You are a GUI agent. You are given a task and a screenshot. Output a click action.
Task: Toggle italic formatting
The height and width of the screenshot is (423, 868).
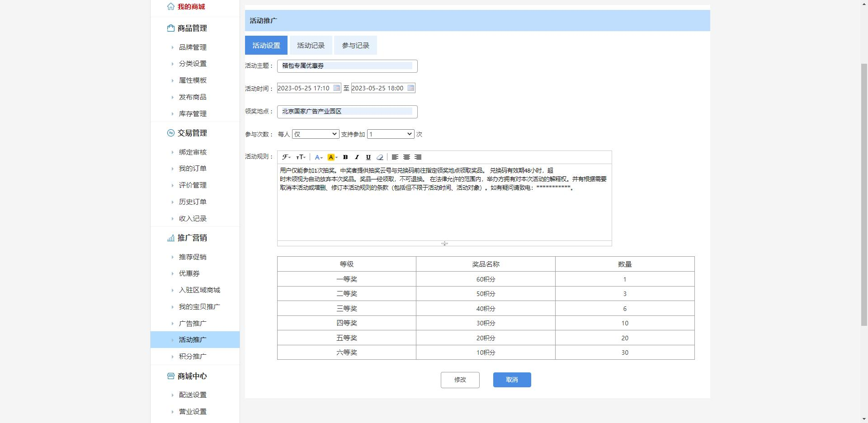pyautogui.click(x=357, y=157)
